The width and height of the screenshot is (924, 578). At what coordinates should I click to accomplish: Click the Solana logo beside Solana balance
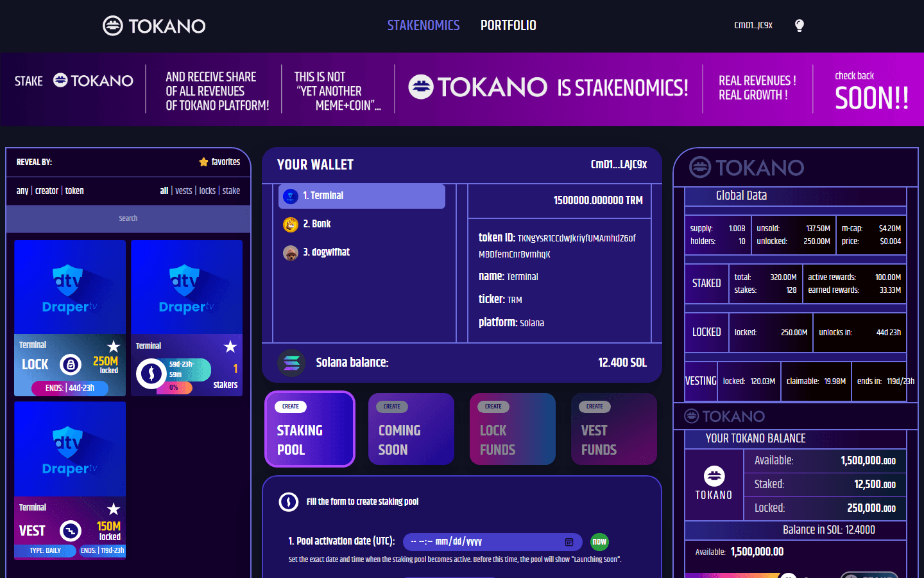pyautogui.click(x=291, y=363)
